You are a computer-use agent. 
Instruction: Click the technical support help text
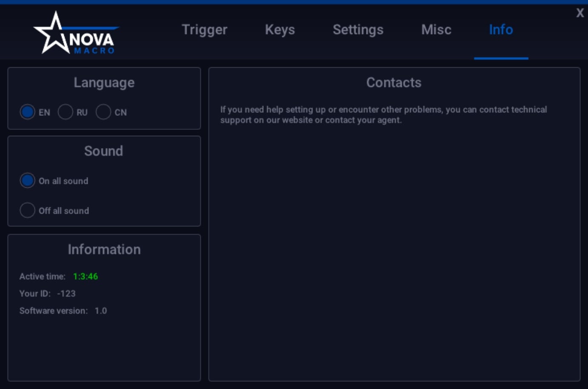[383, 115]
